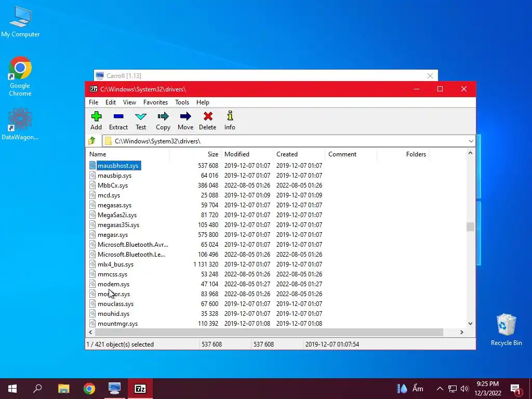532x399 pixels.
Task: Select megasas.sys file
Action: [x=114, y=205]
